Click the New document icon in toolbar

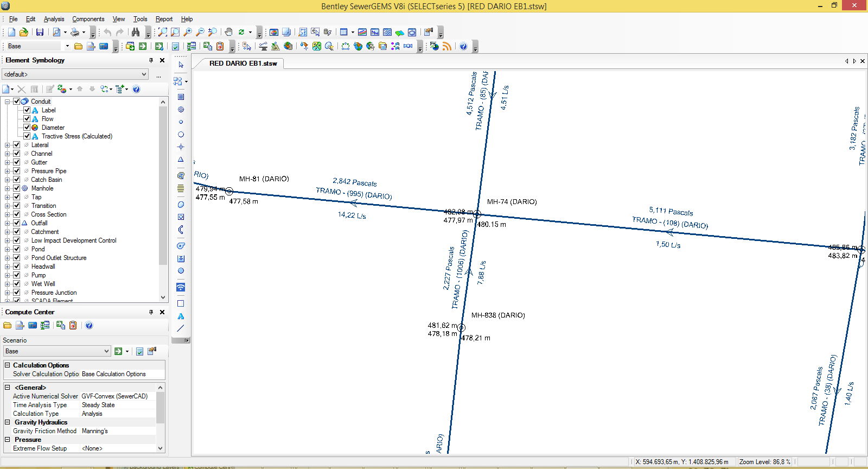click(x=11, y=33)
